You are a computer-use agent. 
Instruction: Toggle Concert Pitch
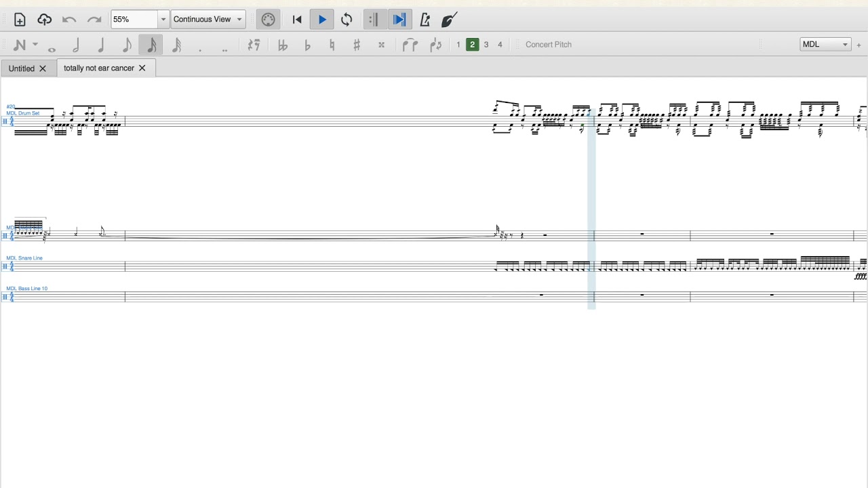[x=549, y=45]
